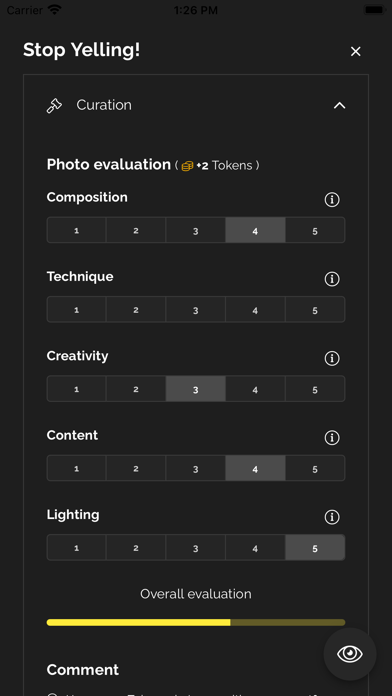Rate Content as 3
The image size is (392, 696).
[195, 468]
